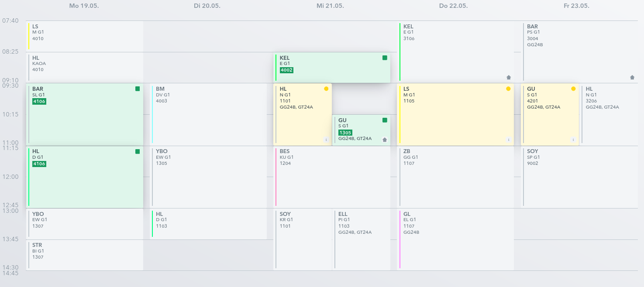Click yellow dot on Wednesday HL lesson
Screen dimensions: 644x287
click(x=326, y=89)
